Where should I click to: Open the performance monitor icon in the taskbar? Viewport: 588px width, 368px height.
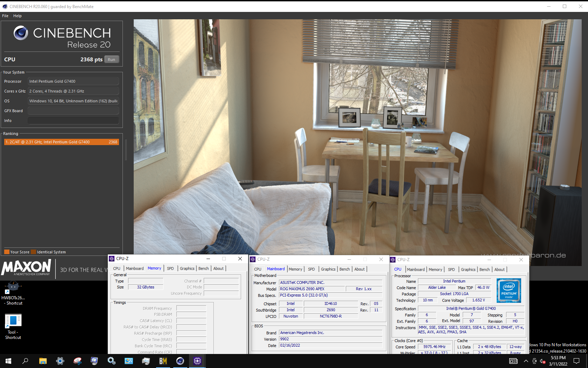click(x=146, y=361)
